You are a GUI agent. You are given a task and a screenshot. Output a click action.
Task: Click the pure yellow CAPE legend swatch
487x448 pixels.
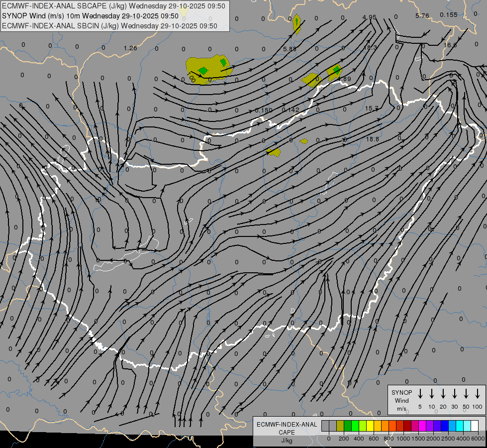[x=370, y=426]
